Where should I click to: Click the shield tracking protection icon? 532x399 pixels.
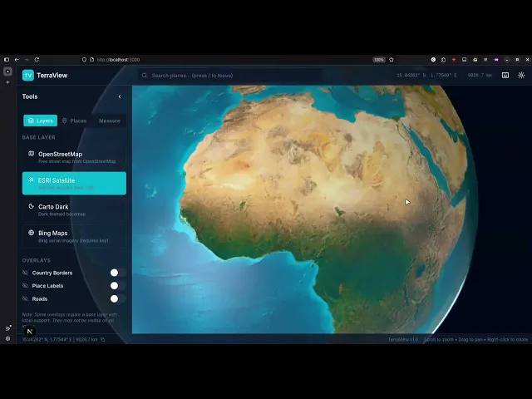click(84, 60)
